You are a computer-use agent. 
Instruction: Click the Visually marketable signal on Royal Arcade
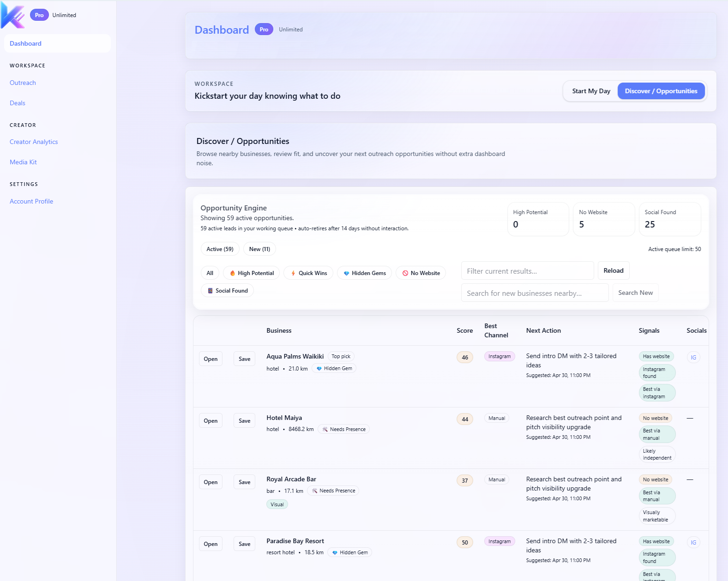point(657,516)
